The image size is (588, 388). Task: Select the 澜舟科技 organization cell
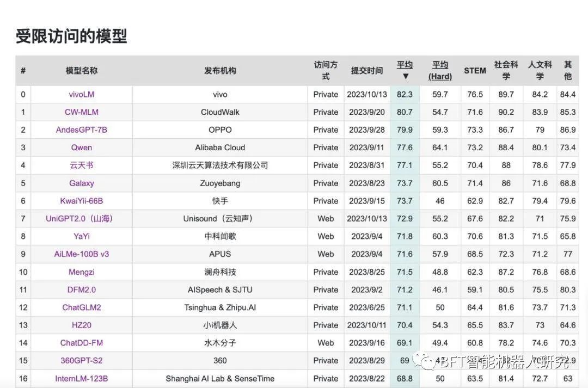pos(220,272)
